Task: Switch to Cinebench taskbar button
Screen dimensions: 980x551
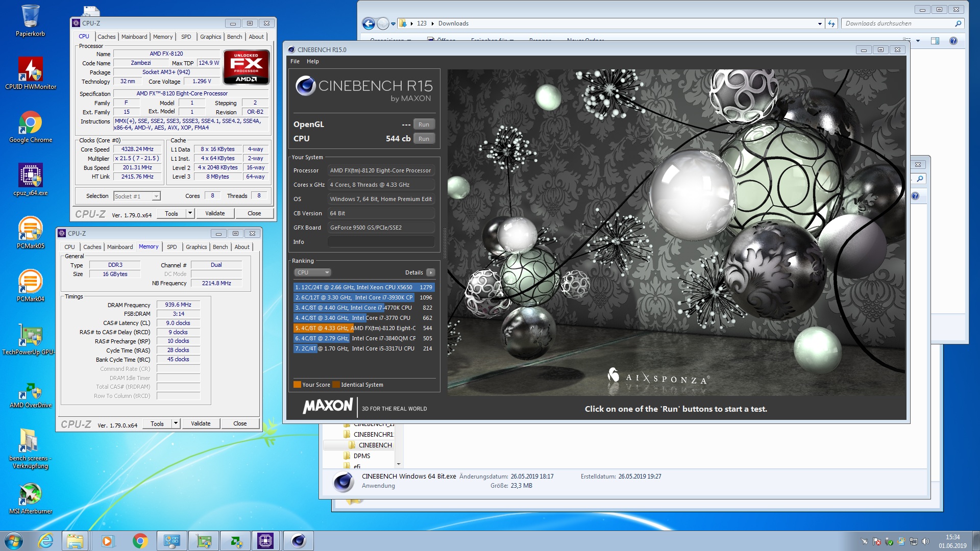Action: (x=298, y=541)
